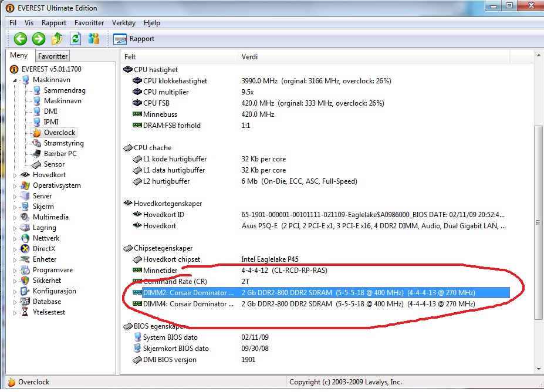544x392 pixels.
Task: Select the highlighted DIMM2 Corsair Dominator row
Action: click(321, 293)
